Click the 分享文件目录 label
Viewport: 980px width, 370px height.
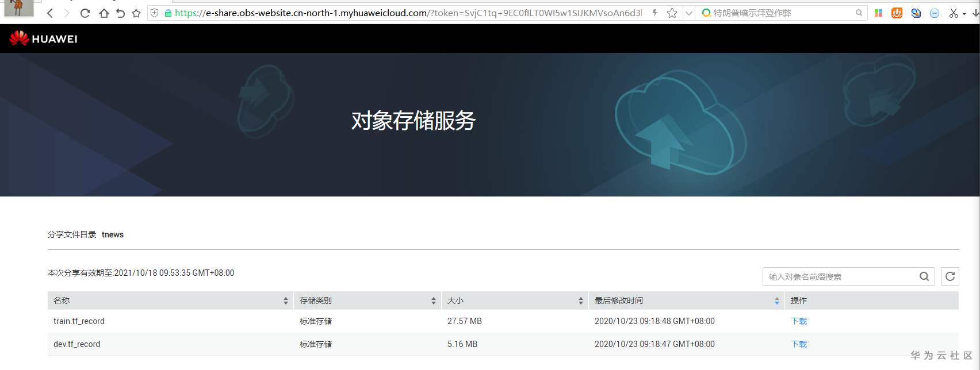72,234
